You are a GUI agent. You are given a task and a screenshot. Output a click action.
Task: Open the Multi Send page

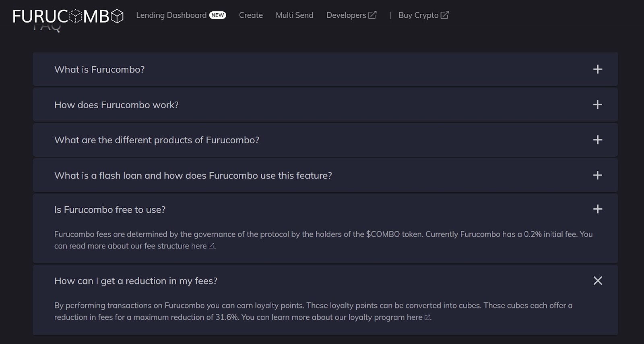point(294,15)
